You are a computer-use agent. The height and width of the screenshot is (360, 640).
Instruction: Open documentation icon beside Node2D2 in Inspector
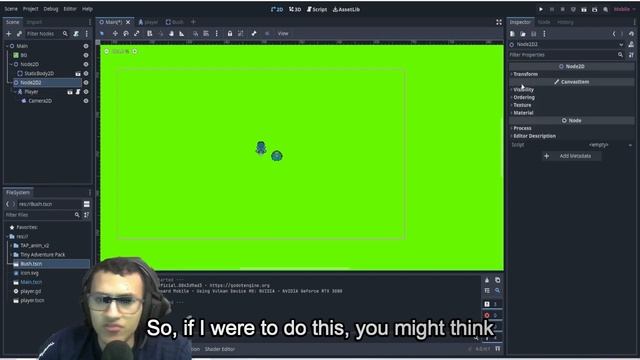coord(631,44)
